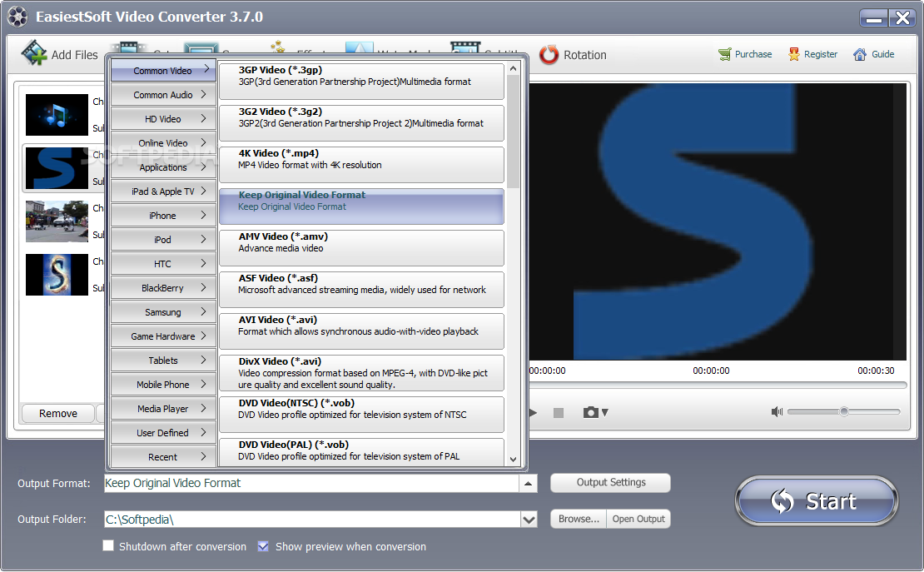This screenshot has width=924, height=572.
Task: Expand the HD Video category
Action: click(163, 118)
